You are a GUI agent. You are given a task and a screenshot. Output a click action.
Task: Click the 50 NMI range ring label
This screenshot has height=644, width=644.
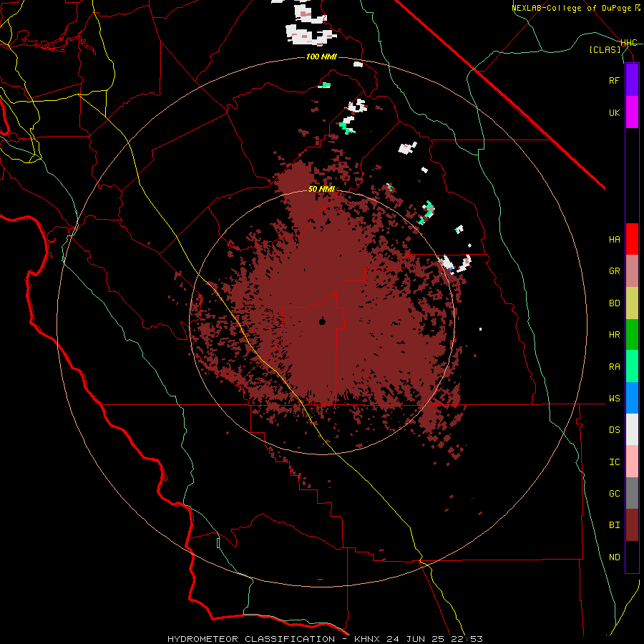321,189
